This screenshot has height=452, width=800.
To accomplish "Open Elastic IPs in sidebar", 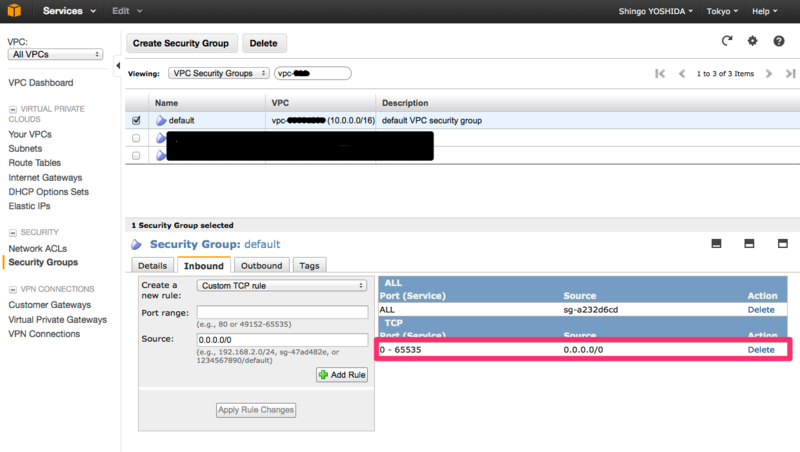I will pyautogui.click(x=29, y=206).
